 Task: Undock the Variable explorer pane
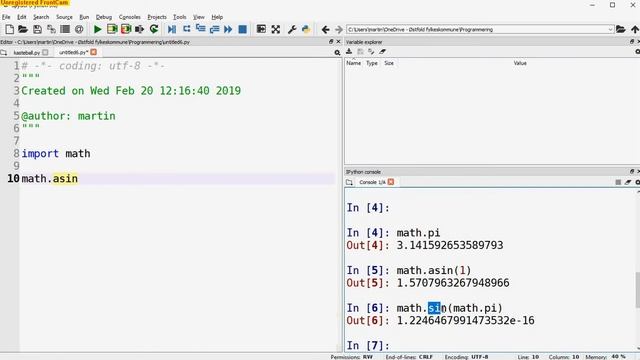point(632,42)
